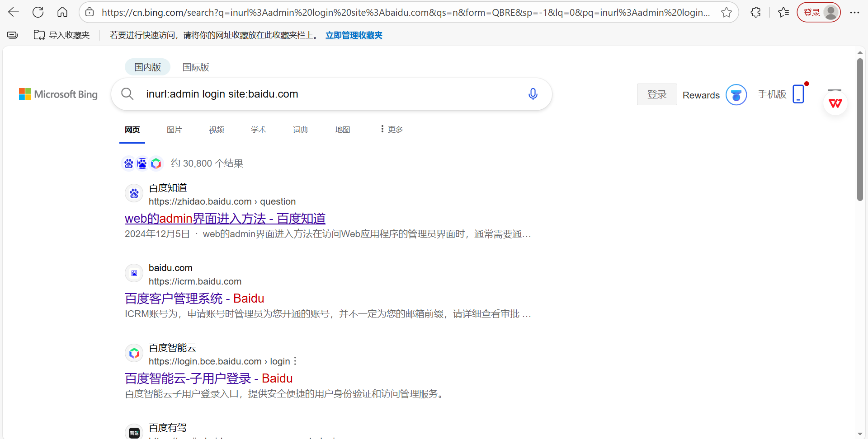This screenshot has width=868, height=439.
Task: Click the scrollbar down arrow
Action: 860,434
